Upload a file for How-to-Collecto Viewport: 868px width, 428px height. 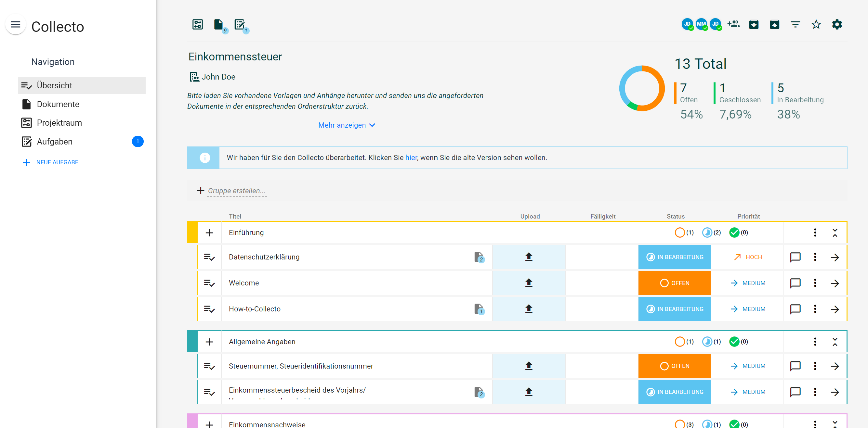(529, 309)
